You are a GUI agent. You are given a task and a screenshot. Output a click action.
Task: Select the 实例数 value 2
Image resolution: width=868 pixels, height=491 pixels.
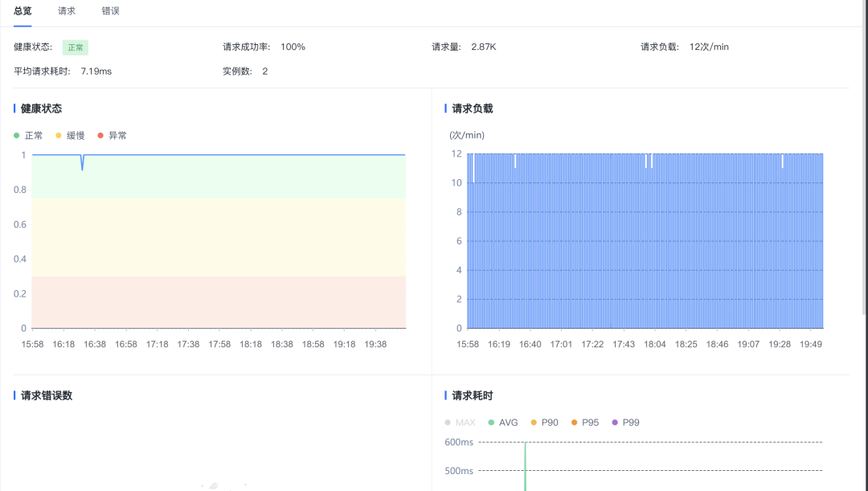(265, 72)
